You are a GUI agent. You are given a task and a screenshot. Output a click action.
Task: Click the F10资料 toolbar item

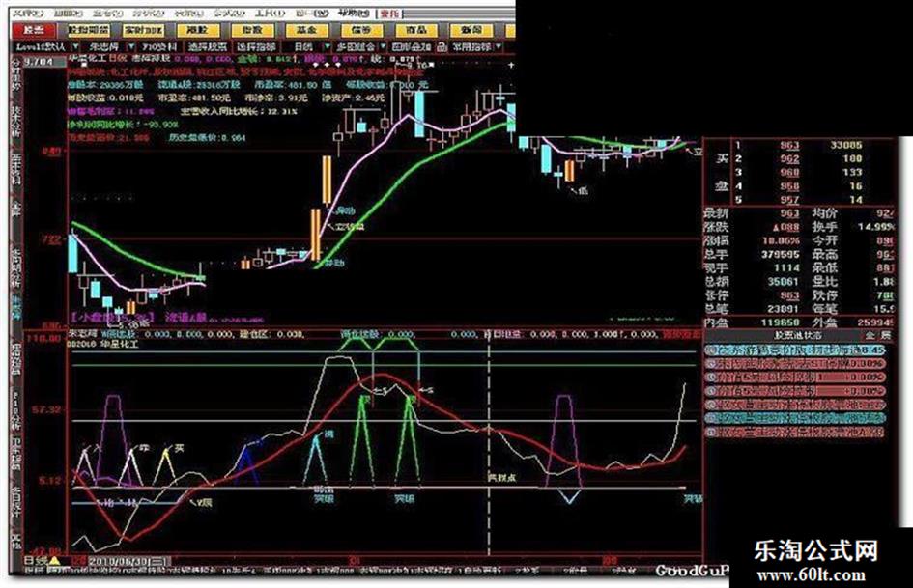159,46
